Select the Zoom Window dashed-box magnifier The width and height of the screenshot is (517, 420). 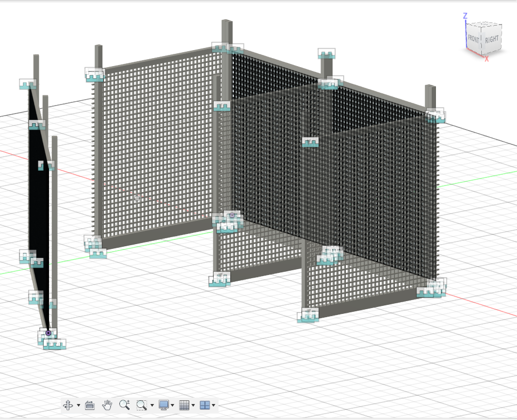(141, 405)
